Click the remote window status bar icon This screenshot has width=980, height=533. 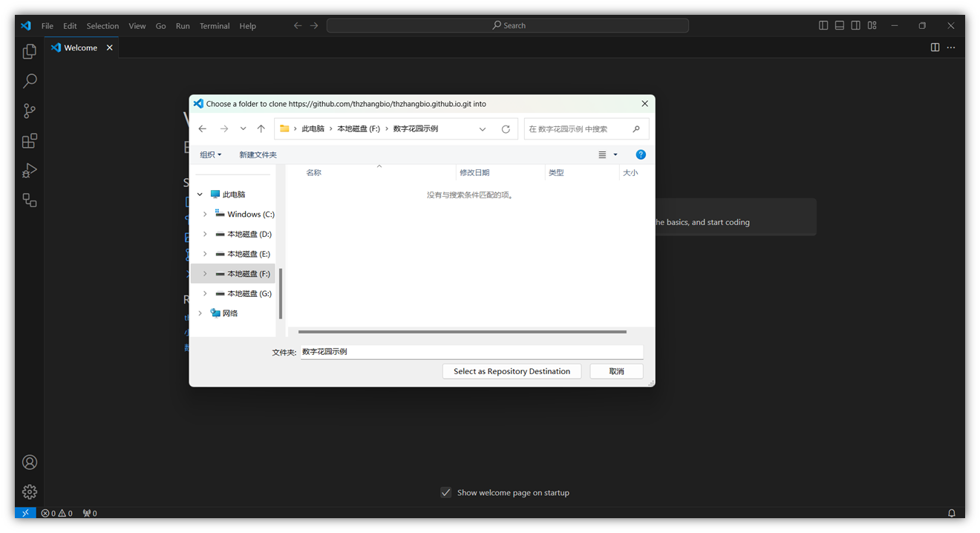pyautogui.click(x=25, y=513)
